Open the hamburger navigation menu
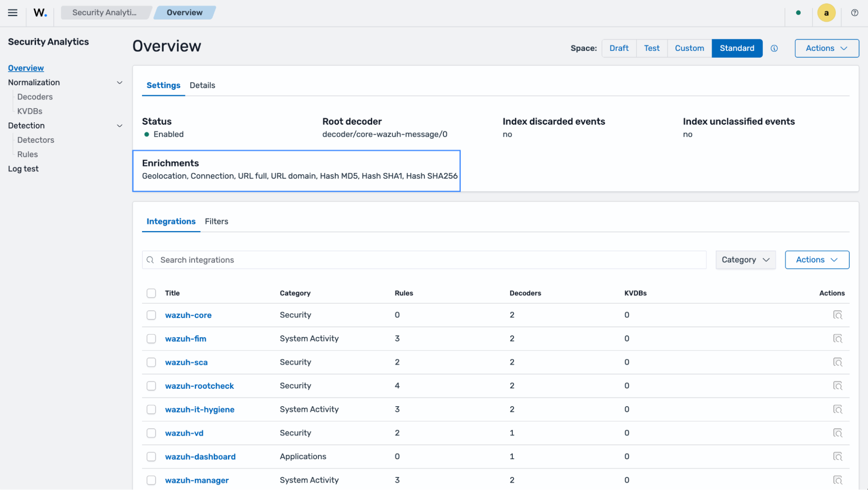868x490 pixels. (13, 13)
